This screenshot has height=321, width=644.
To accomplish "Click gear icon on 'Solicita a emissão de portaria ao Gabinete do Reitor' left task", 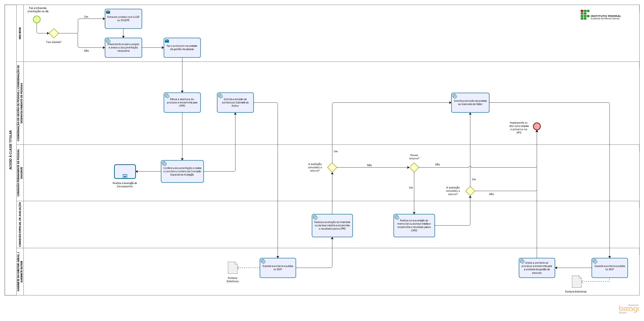I will pos(220,96).
